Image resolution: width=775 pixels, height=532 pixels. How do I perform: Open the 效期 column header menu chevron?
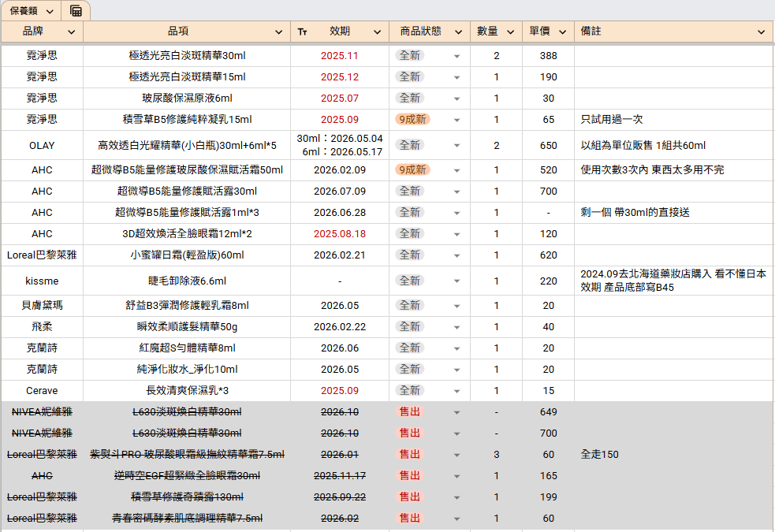(x=377, y=32)
